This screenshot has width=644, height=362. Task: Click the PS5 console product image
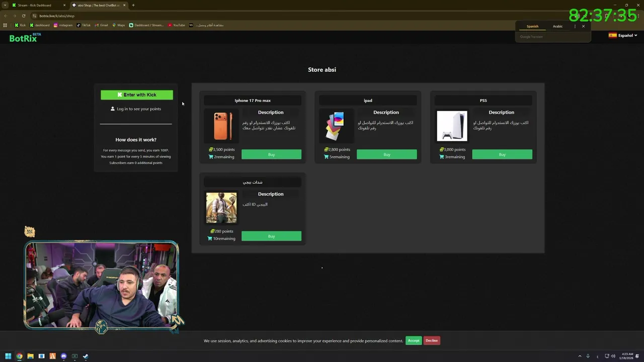pos(452,126)
